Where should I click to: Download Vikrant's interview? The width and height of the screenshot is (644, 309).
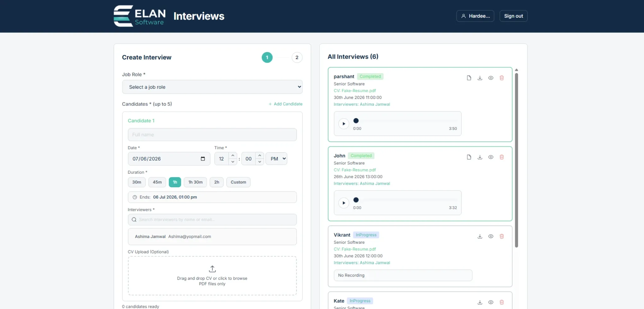point(480,236)
